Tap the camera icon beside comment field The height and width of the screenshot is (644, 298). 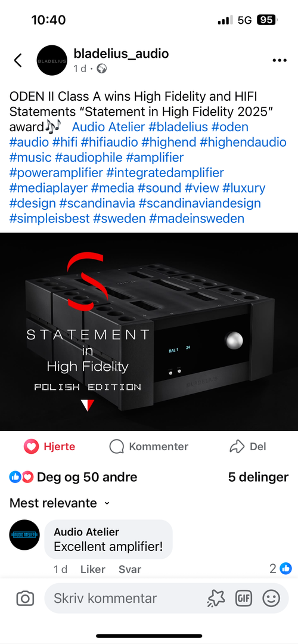[x=25, y=598]
